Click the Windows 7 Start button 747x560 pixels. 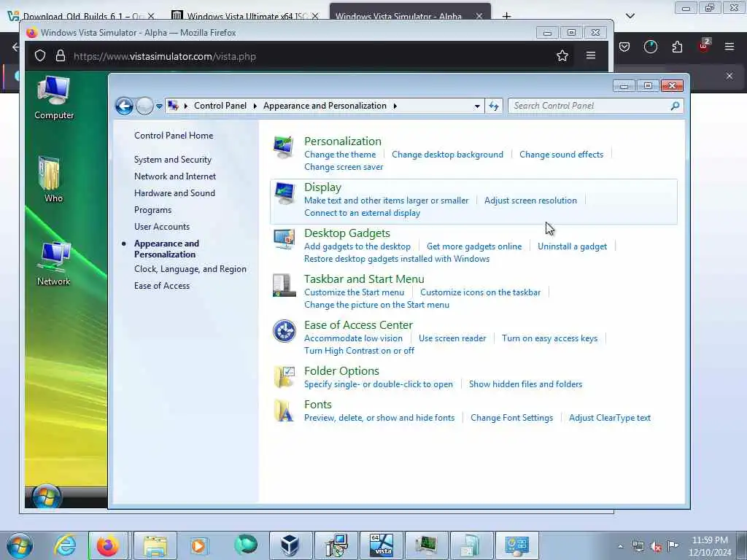coord(20,545)
